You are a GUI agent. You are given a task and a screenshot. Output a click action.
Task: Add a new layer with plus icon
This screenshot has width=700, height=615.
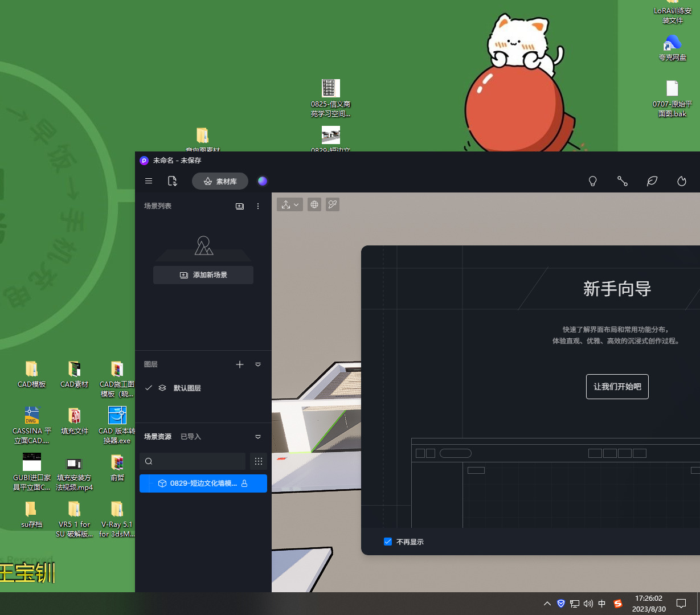[240, 364]
